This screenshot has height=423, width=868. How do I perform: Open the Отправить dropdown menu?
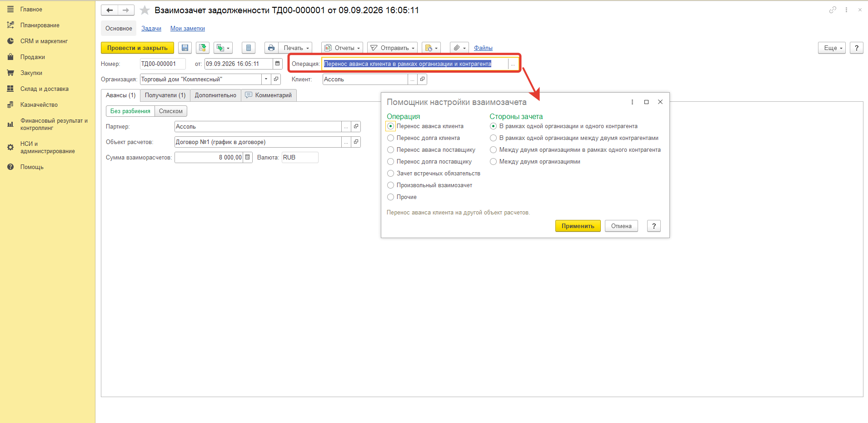(393, 48)
